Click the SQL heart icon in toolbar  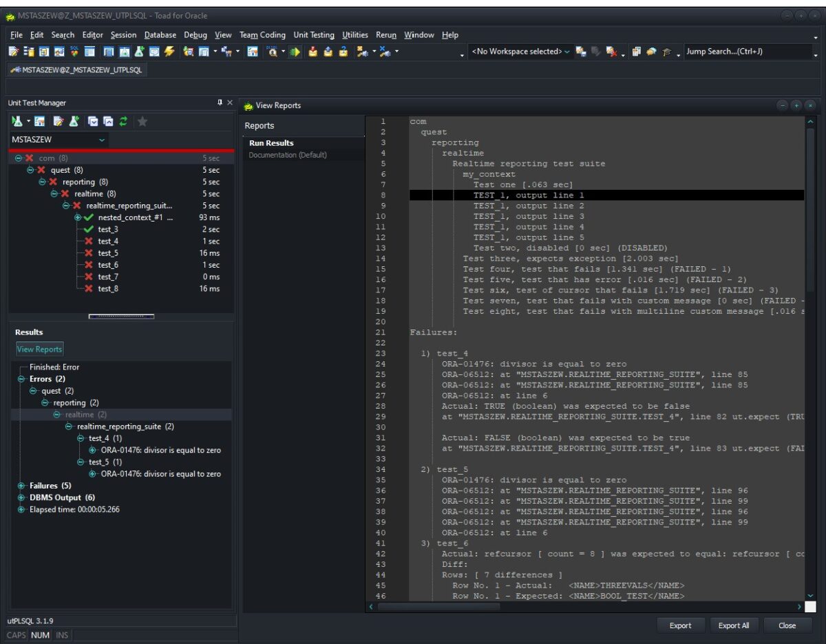[x=74, y=52]
